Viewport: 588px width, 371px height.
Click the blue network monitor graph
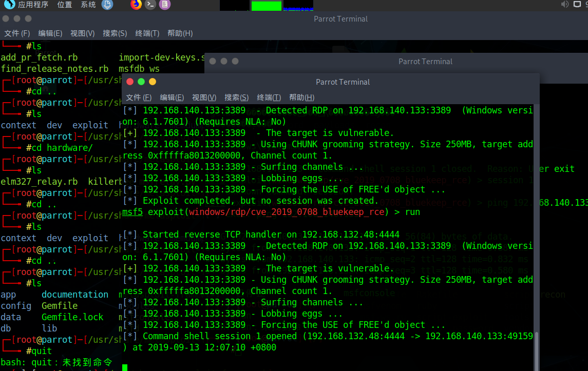pyautogui.click(x=298, y=6)
